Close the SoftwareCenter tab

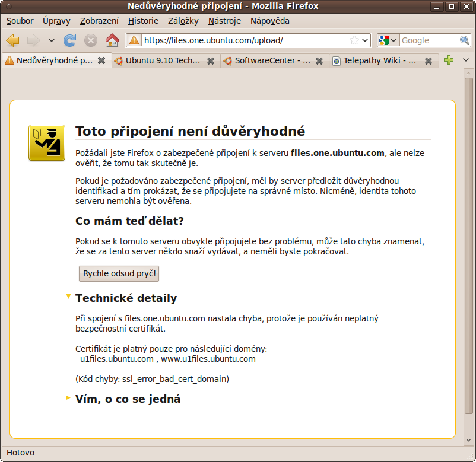point(319,61)
